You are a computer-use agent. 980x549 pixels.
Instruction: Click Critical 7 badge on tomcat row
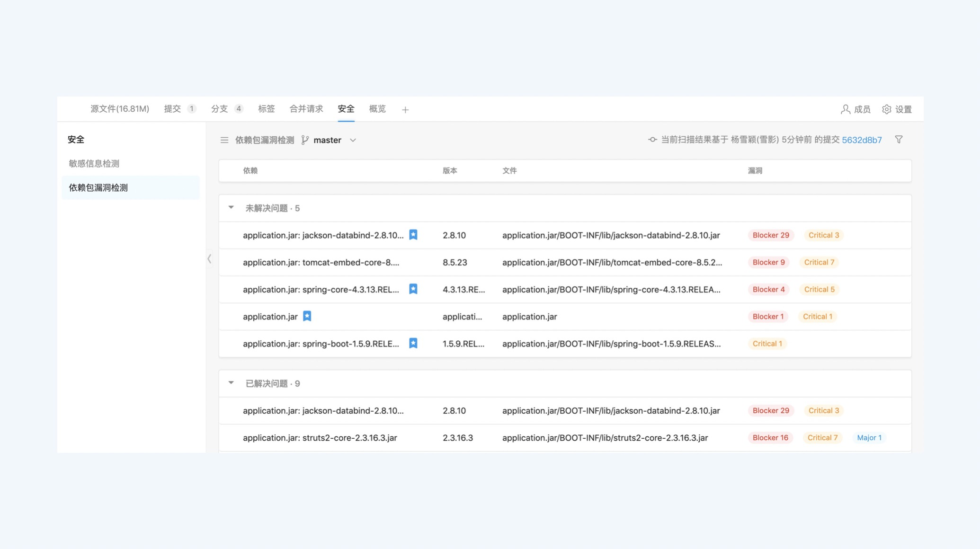[819, 262]
